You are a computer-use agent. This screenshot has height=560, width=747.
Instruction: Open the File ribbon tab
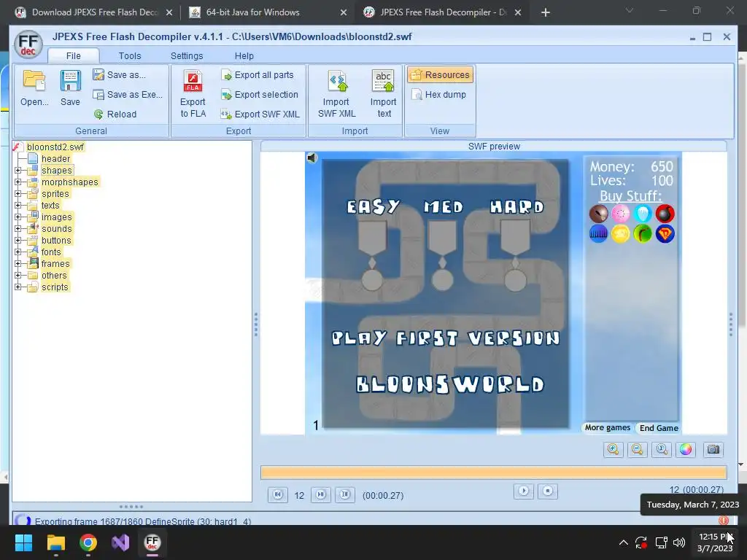click(74, 55)
